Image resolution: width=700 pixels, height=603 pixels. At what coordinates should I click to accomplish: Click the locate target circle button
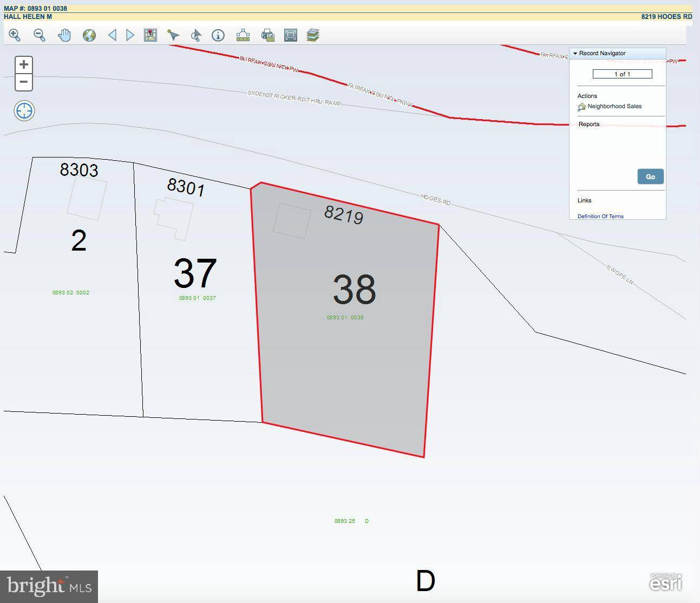coord(24,111)
